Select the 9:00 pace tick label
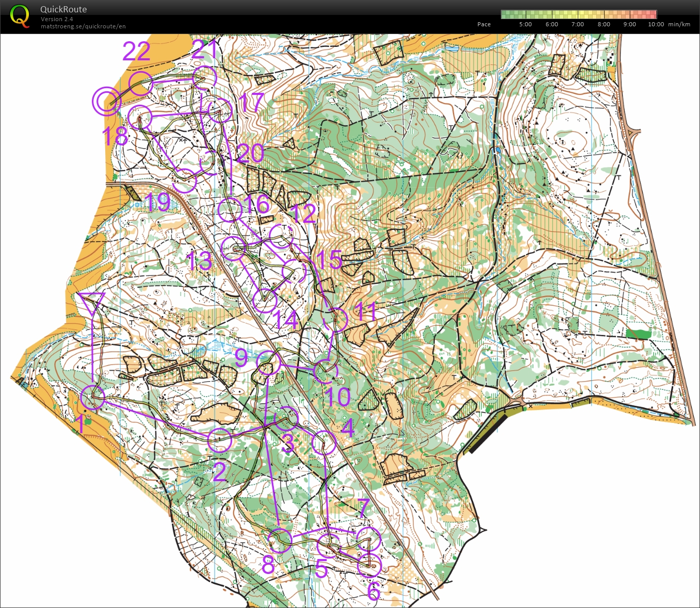 [629, 24]
